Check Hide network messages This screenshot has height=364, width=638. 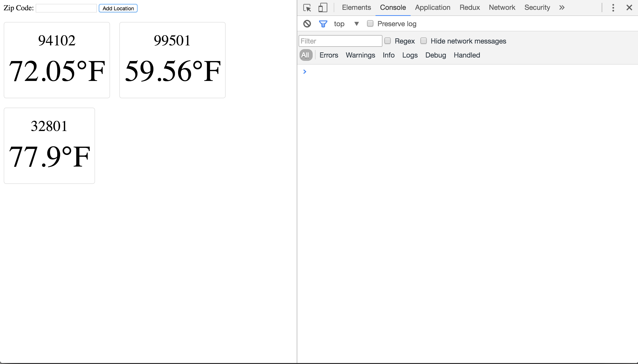pos(423,41)
